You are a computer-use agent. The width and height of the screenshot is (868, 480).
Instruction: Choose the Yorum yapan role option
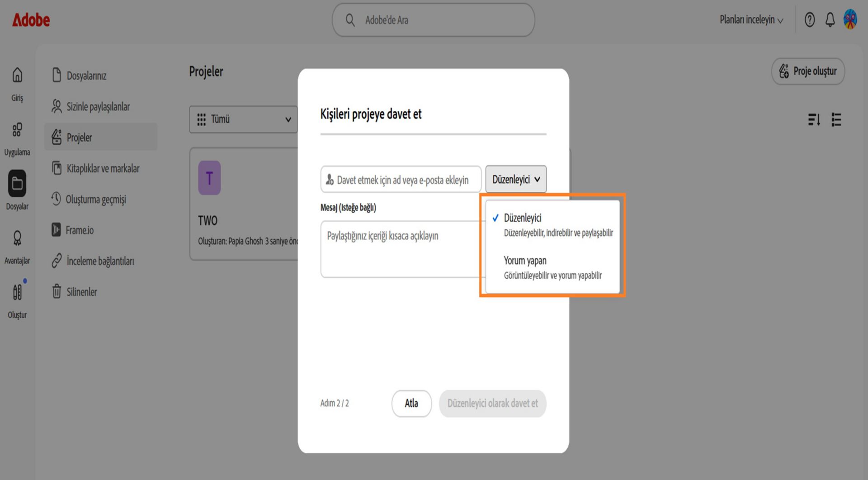tap(552, 267)
